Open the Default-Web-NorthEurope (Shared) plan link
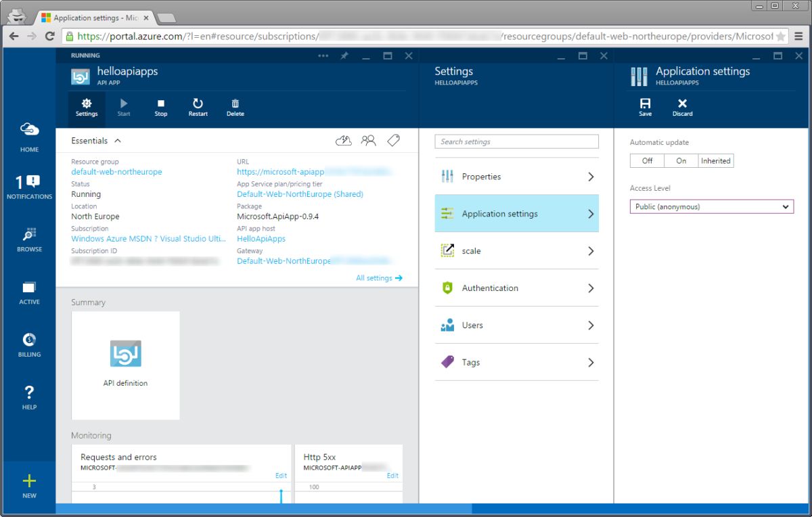812x517 pixels. [300, 194]
